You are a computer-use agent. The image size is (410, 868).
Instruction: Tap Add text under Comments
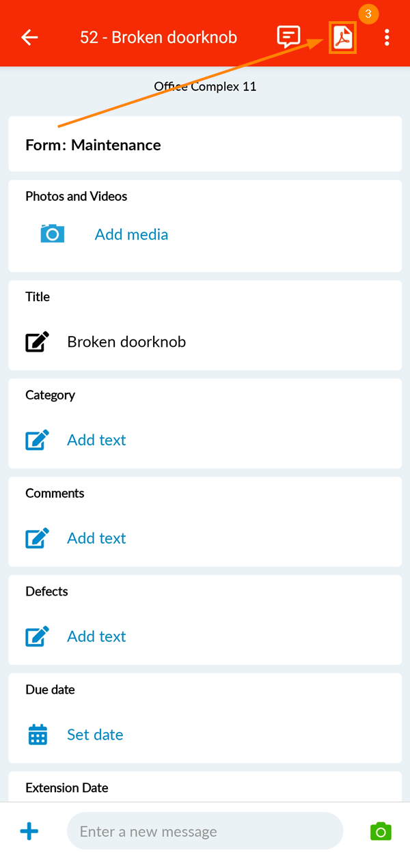(x=96, y=538)
